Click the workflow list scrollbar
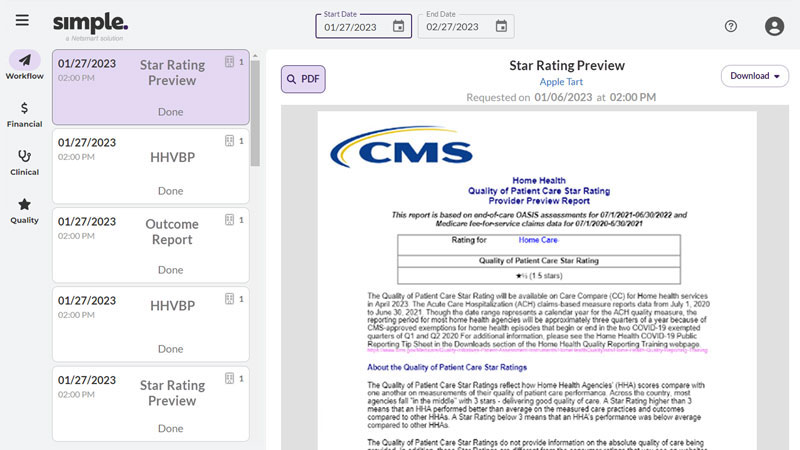This screenshot has width=800, height=450. pyautogui.click(x=255, y=110)
